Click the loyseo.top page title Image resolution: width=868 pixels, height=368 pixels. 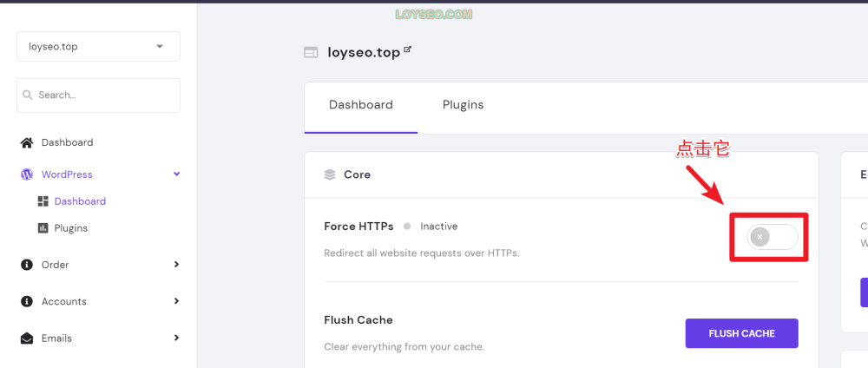click(364, 53)
